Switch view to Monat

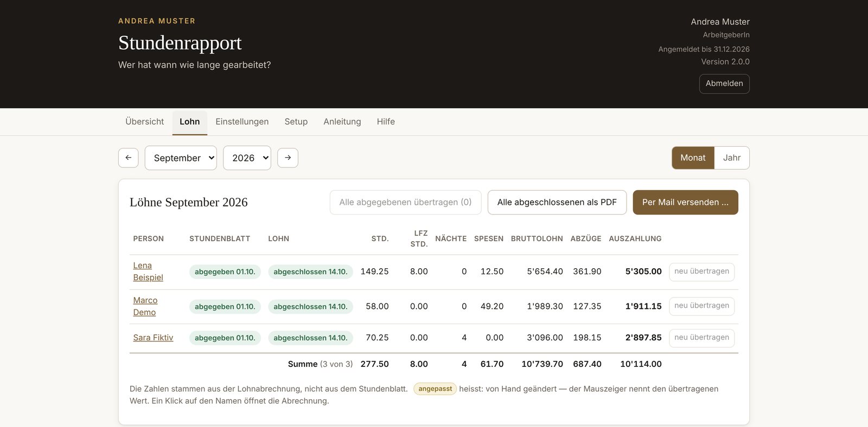pos(693,158)
